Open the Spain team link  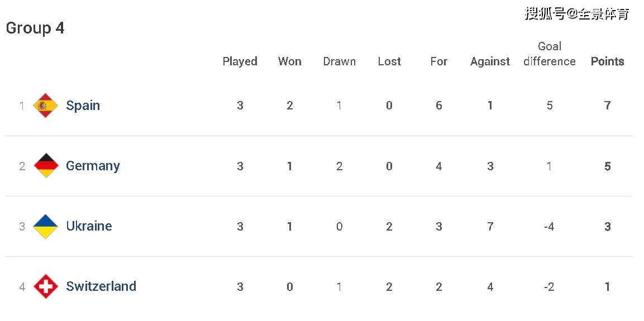pyautogui.click(x=83, y=106)
